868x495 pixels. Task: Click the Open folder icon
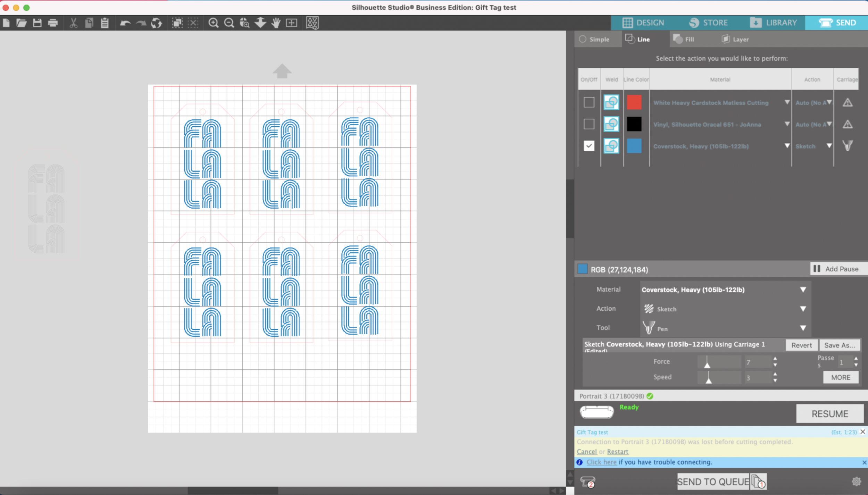(x=21, y=23)
